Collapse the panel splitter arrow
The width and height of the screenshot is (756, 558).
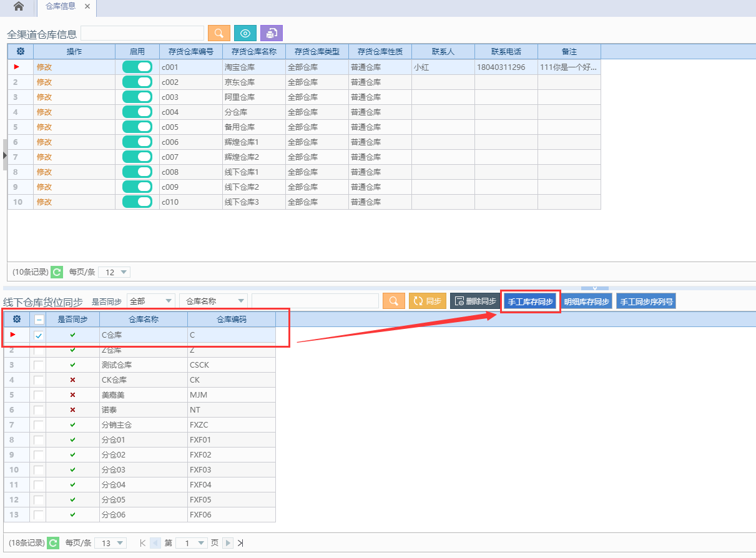tap(595, 288)
